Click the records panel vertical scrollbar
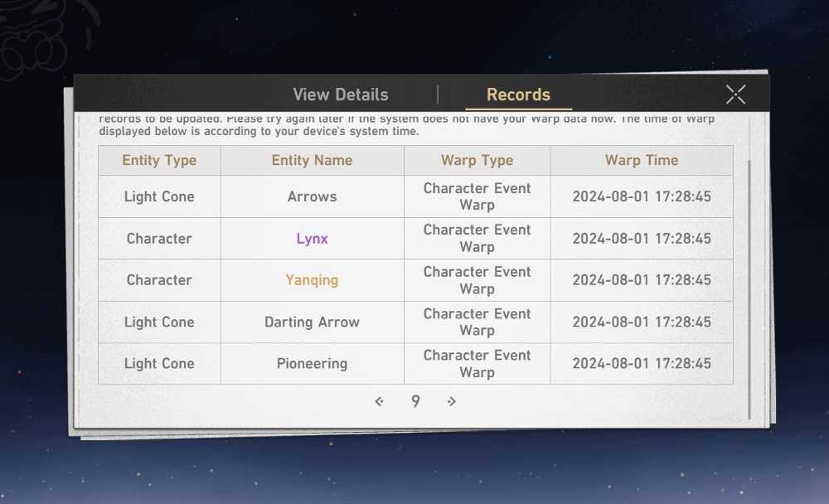Screen dimensions: 829x504 [749, 289]
